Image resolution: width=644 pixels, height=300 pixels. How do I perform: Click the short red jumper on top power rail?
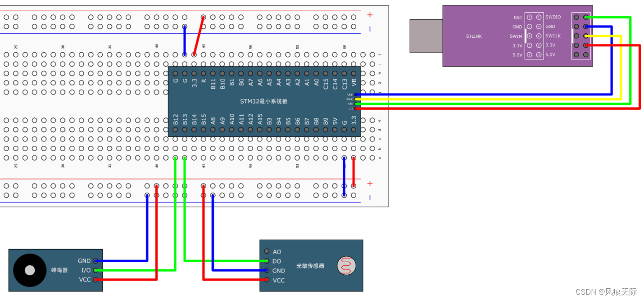tap(199, 36)
